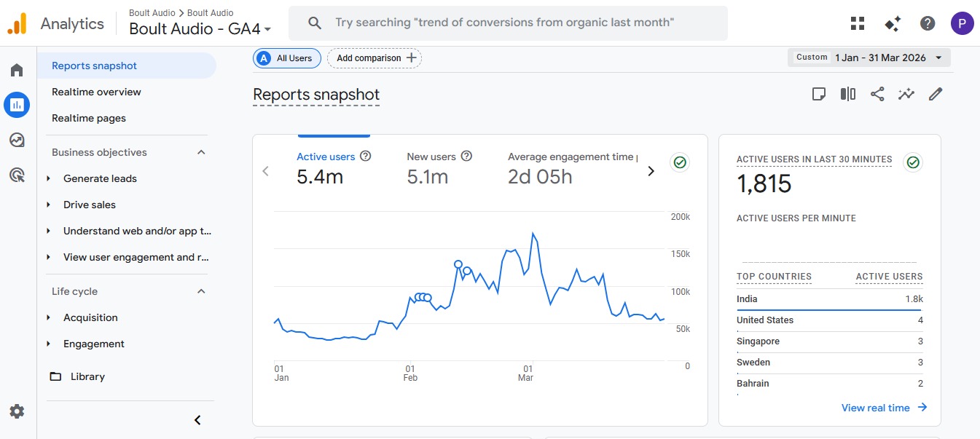The height and width of the screenshot is (439, 980).
Task: Click the Bahrain country row
Action: 830,384
